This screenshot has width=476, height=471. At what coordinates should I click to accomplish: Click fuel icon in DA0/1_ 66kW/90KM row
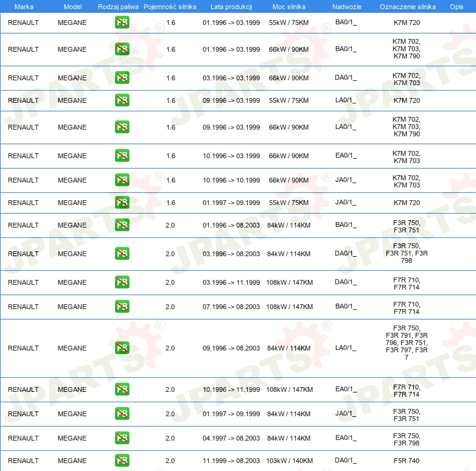click(122, 78)
